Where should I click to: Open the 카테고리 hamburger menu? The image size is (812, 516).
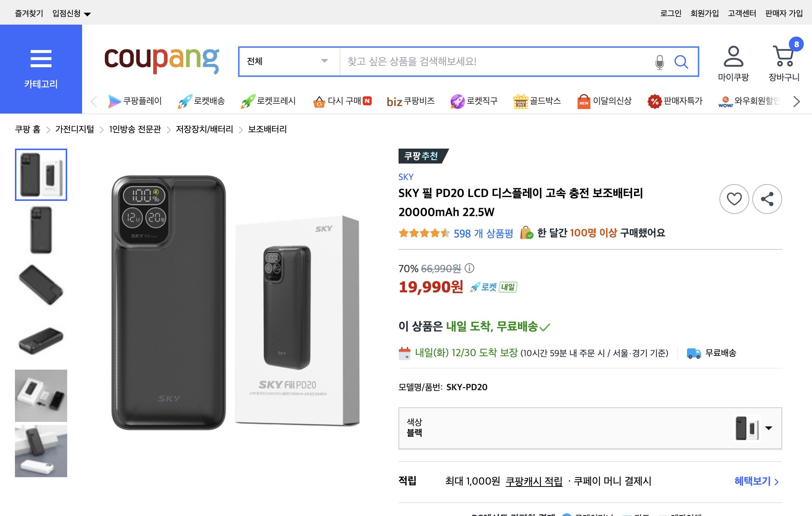pos(41,58)
